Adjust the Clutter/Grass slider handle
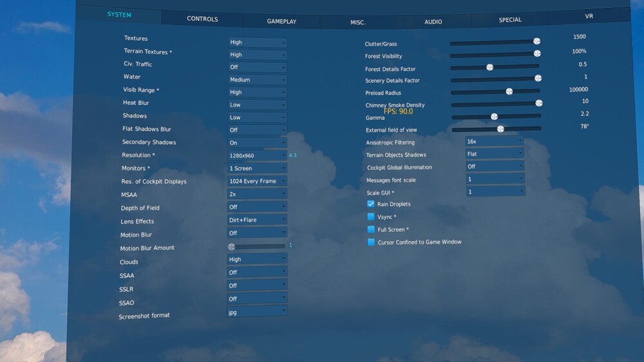This screenshot has width=644, height=362. [537, 41]
